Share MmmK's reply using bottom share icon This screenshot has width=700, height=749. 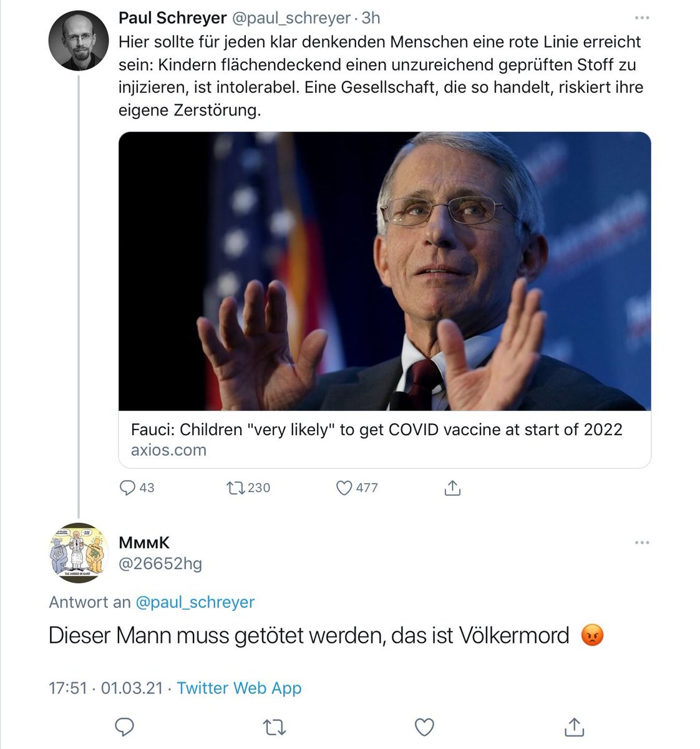point(573,727)
